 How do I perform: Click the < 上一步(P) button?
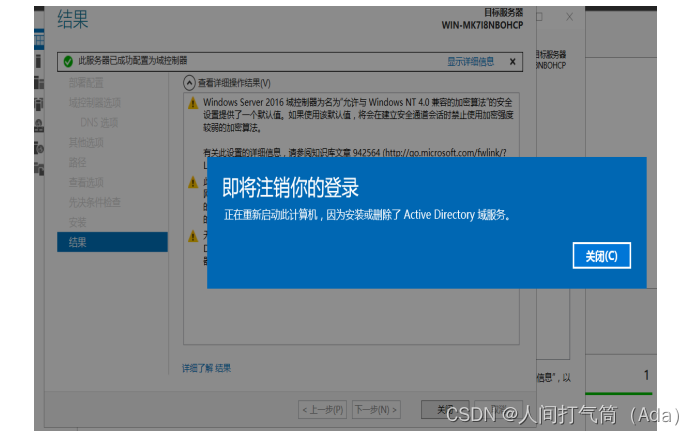point(322,409)
